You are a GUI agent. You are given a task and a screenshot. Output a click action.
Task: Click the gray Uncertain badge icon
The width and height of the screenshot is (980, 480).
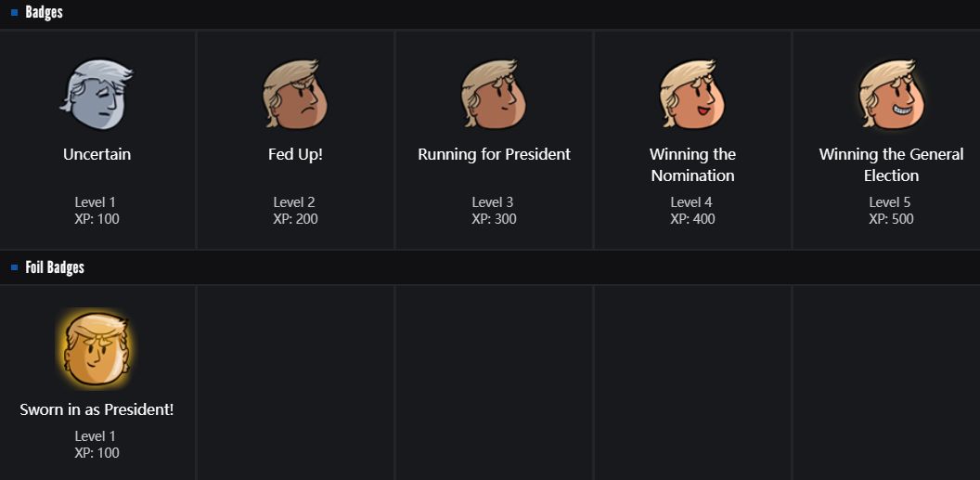point(97,95)
